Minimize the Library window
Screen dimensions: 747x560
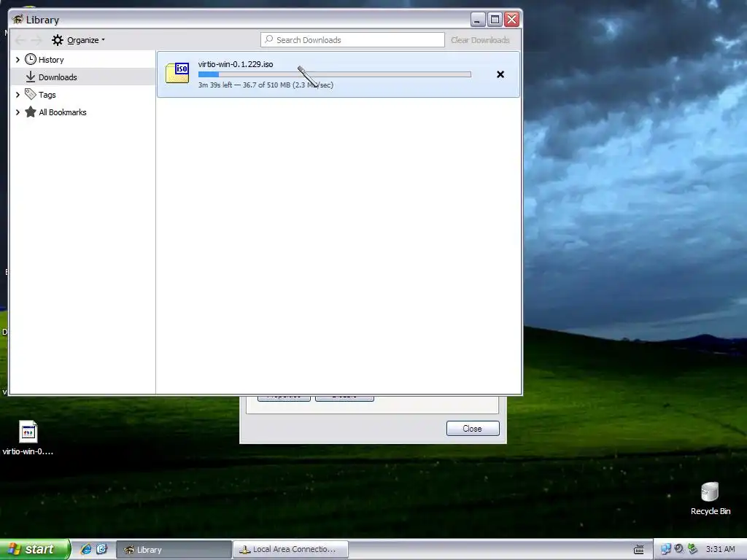point(478,20)
